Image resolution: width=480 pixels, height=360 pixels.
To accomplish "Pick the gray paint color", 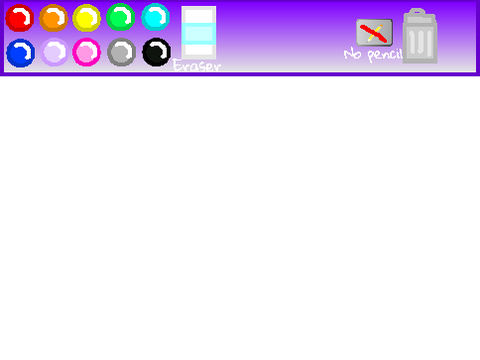I will 122,52.
